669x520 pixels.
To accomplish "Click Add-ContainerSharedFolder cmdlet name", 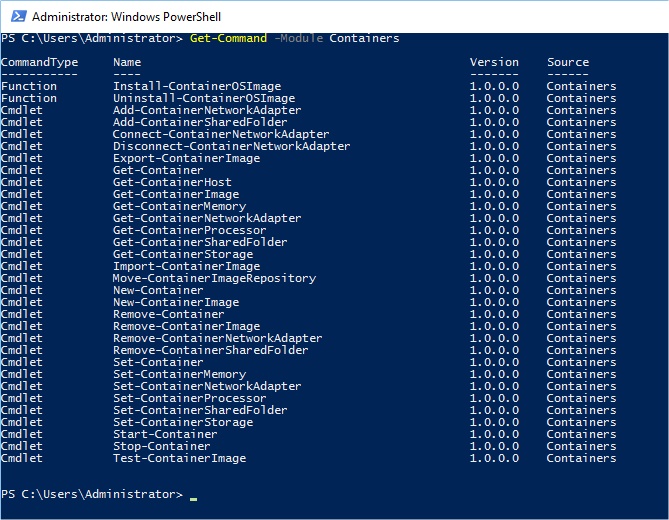I will (200, 122).
